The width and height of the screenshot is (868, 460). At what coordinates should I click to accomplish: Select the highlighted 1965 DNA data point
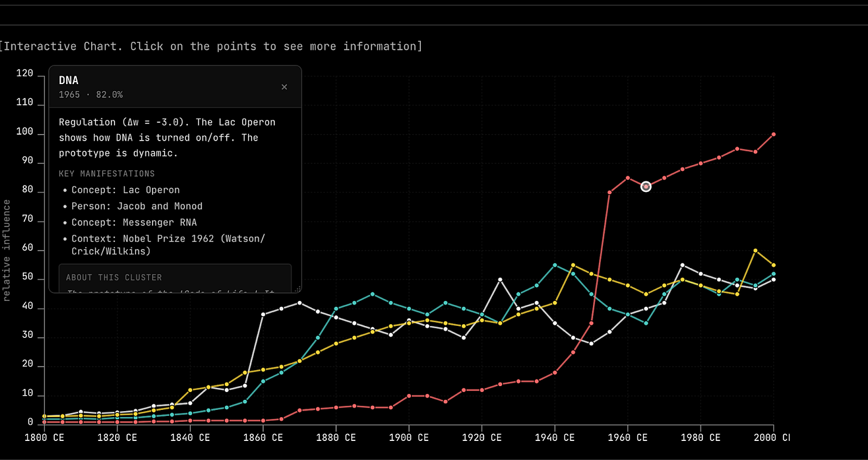click(646, 187)
